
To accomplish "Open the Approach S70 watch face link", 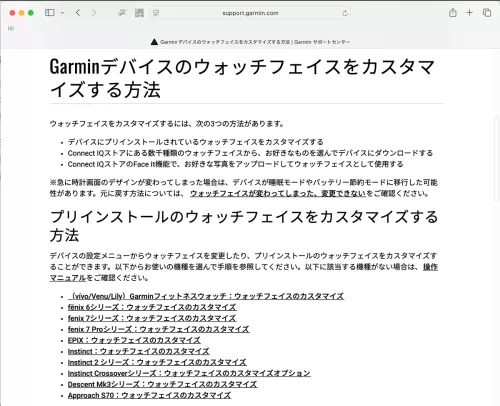I will (149, 395).
